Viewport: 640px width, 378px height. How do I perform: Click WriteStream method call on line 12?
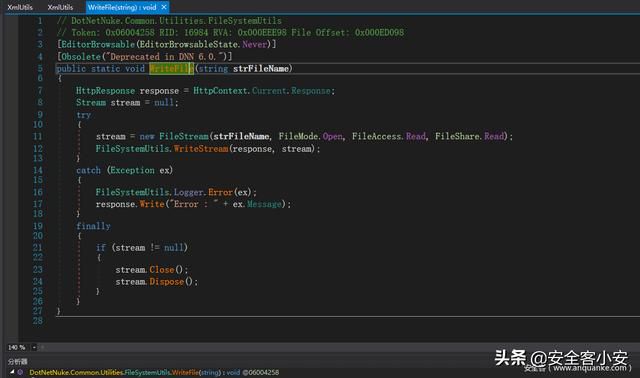click(x=201, y=149)
